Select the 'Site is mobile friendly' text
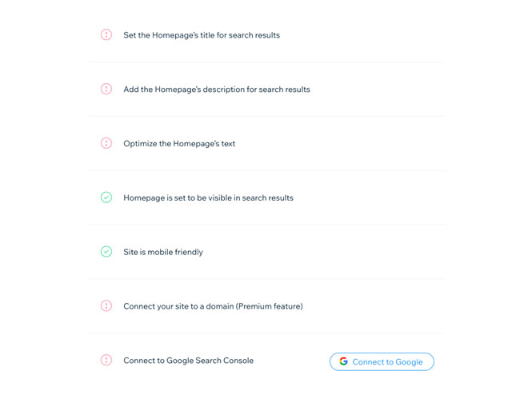Viewport: 532px width, 395px height. (x=163, y=252)
